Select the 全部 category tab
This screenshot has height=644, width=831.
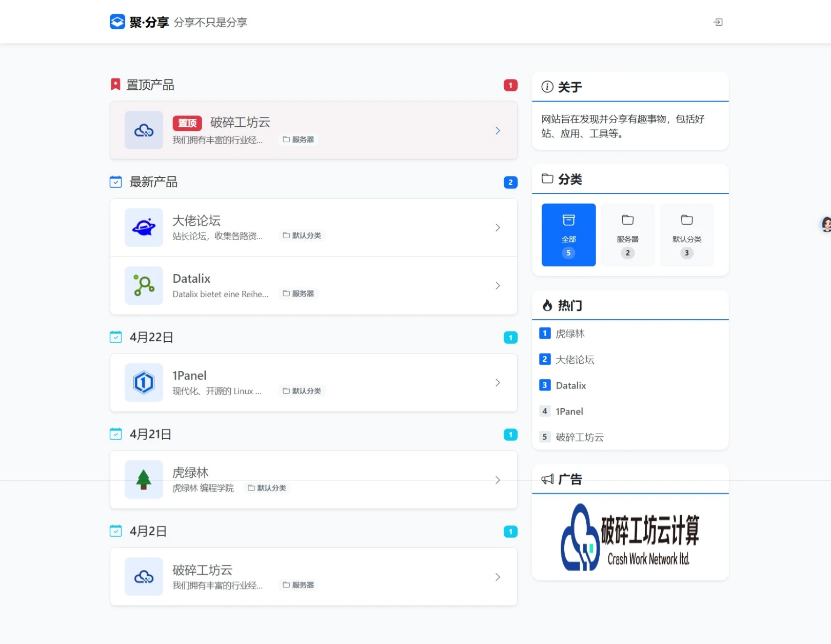(568, 235)
